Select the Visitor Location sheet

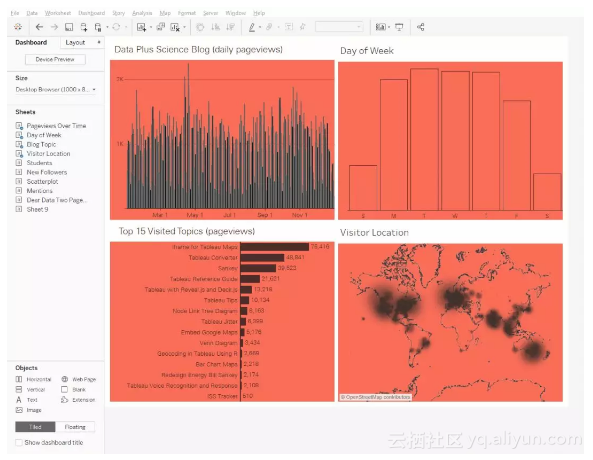tap(43, 154)
